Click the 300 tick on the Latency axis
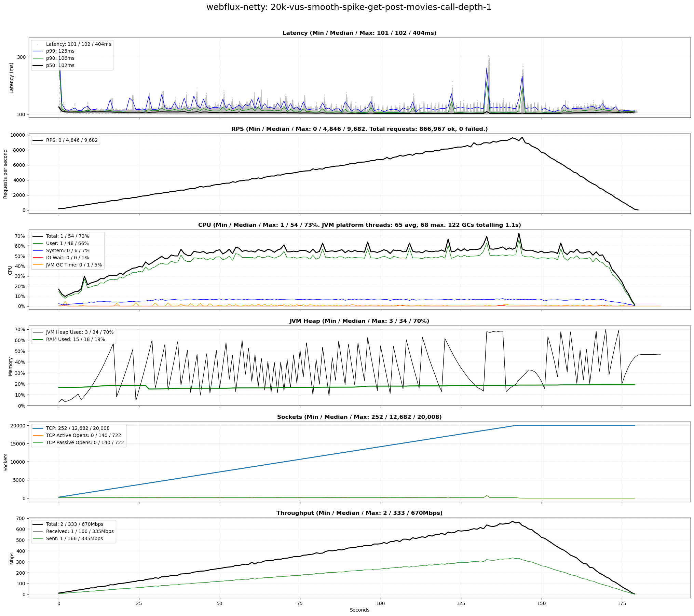This screenshot has height=616, width=694. (22, 57)
